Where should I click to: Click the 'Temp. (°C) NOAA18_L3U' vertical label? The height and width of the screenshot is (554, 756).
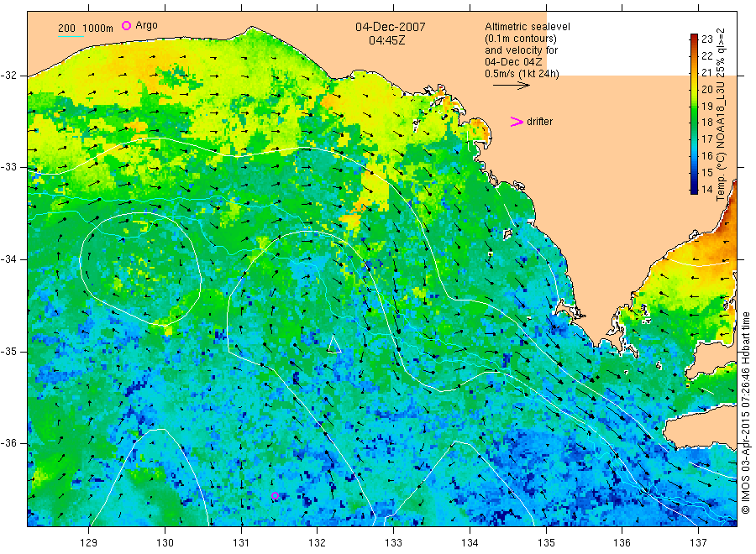[721, 140]
